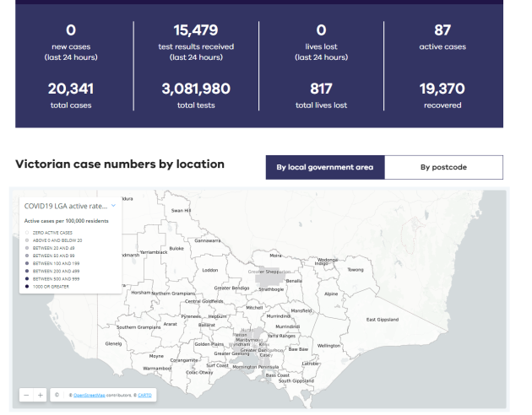Open the OpenStreetMap attribution link
This screenshot has height=415, width=532.
coord(90,395)
